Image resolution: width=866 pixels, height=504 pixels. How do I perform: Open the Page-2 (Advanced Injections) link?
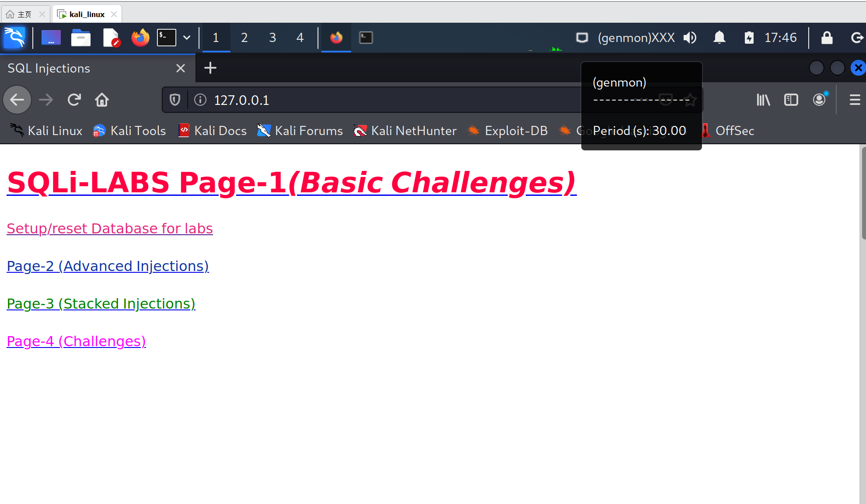coord(108,266)
